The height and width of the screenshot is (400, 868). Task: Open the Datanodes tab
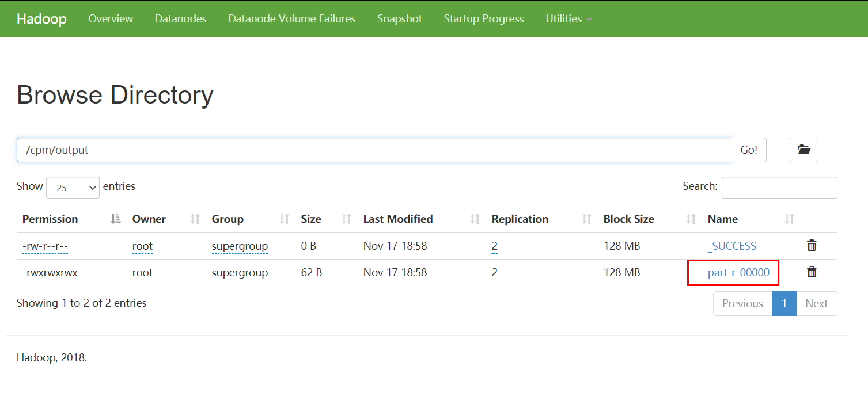tap(180, 19)
